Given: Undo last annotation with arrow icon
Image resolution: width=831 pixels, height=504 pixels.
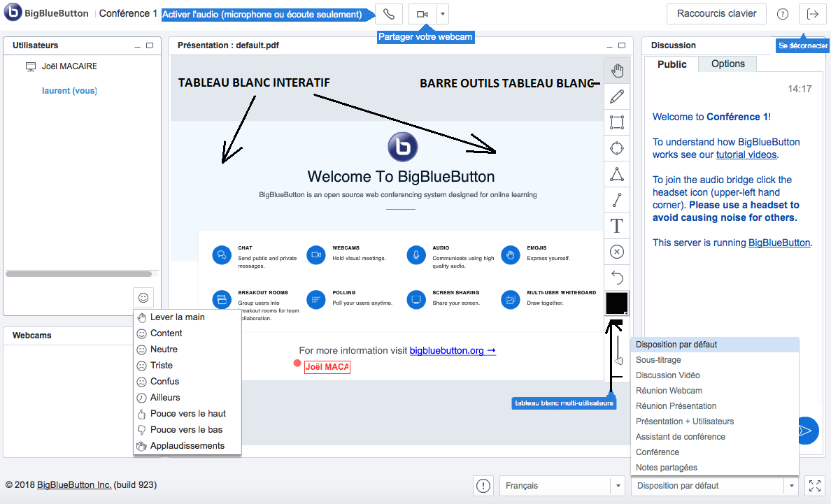Looking at the screenshot, I should coord(617,278).
